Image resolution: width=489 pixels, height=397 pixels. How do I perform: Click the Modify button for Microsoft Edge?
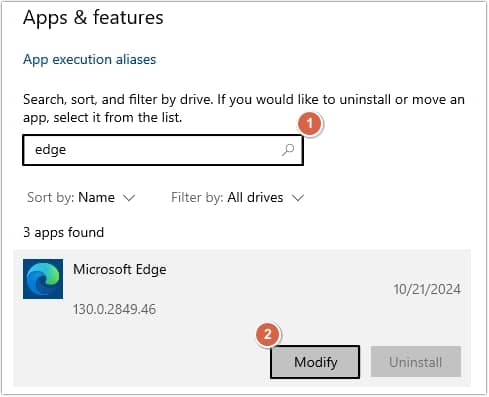tap(315, 362)
